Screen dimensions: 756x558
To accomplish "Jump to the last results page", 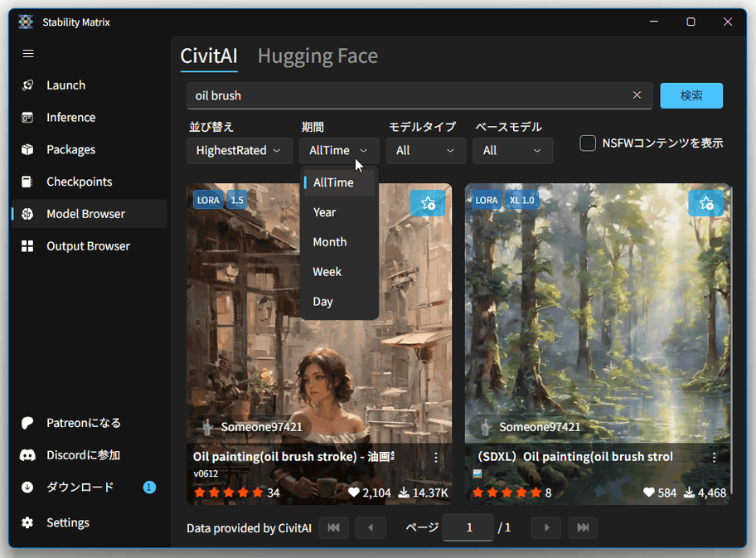I will pyautogui.click(x=583, y=527).
